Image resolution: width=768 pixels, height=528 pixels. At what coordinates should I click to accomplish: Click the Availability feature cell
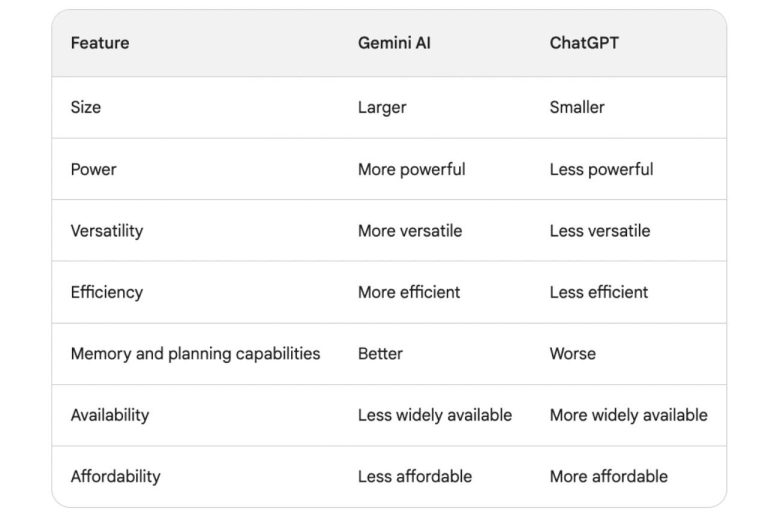(110, 415)
